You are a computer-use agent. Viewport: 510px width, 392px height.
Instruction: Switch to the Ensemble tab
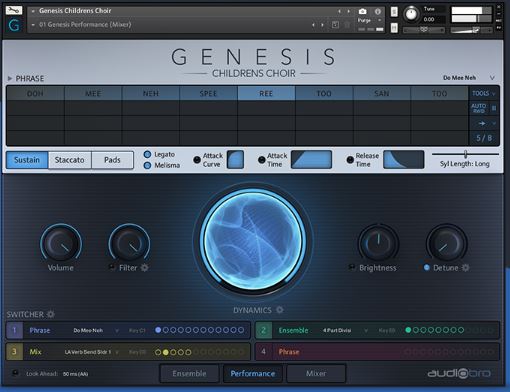tap(189, 373)
